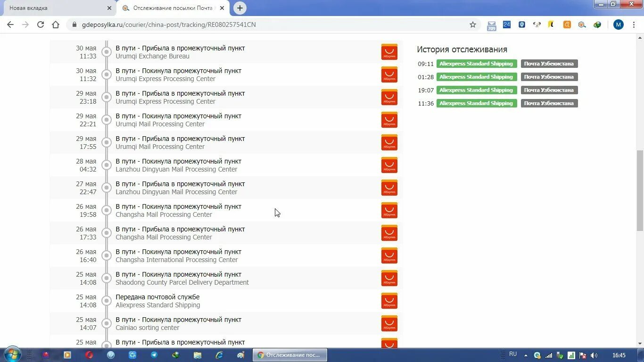This screenshot has width=644, height=362.
Task: Switch to the Новая вкладка tab
Action: 57,8
